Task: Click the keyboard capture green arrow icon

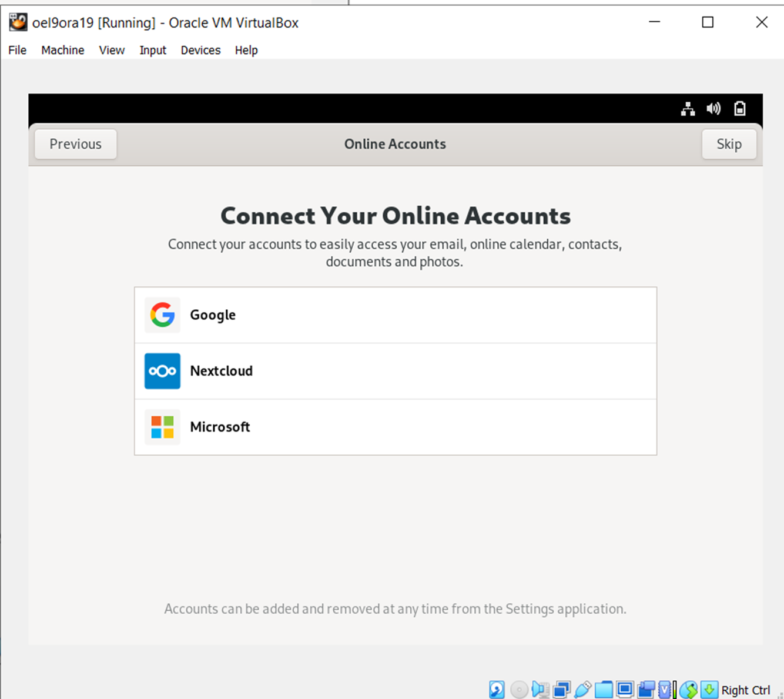Action: click(x=709, y=689)
